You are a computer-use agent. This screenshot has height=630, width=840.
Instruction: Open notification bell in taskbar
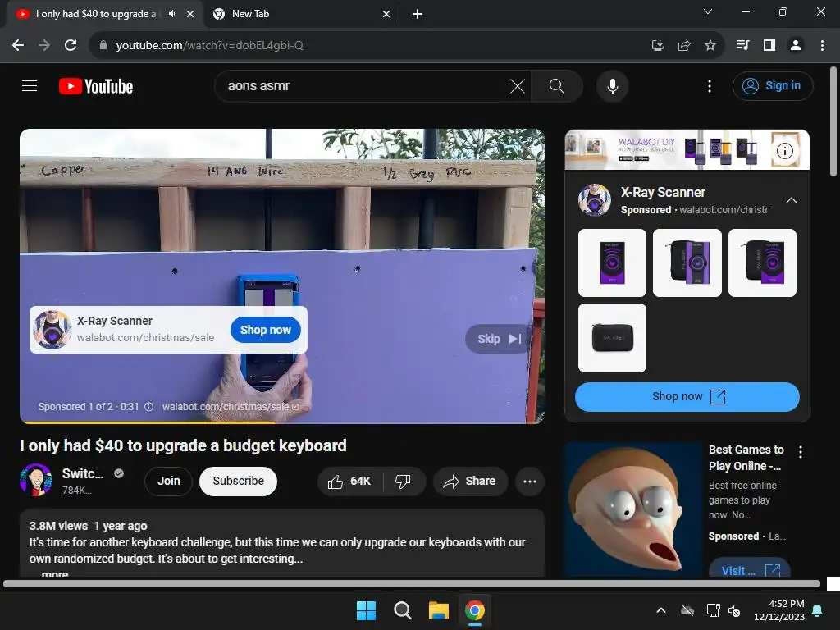tap(818, 610)
